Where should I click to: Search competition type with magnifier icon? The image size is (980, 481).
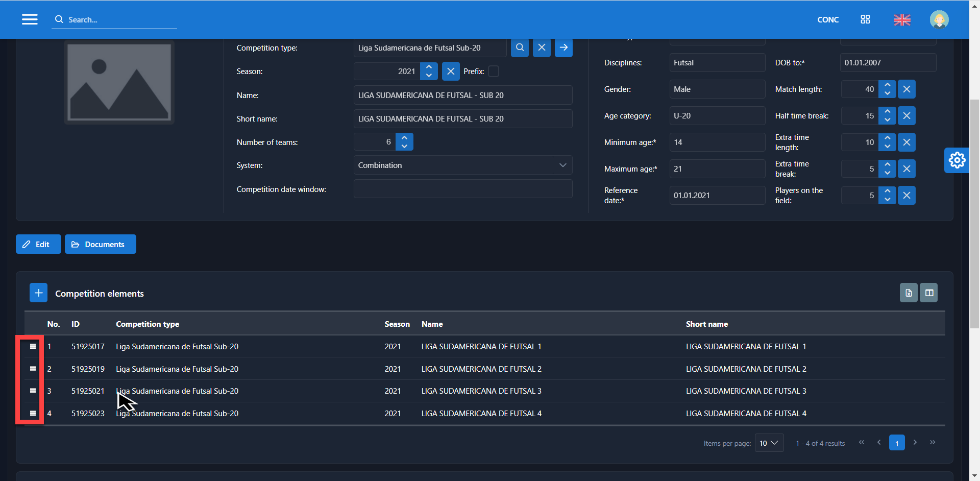click(x=520, y=47)
